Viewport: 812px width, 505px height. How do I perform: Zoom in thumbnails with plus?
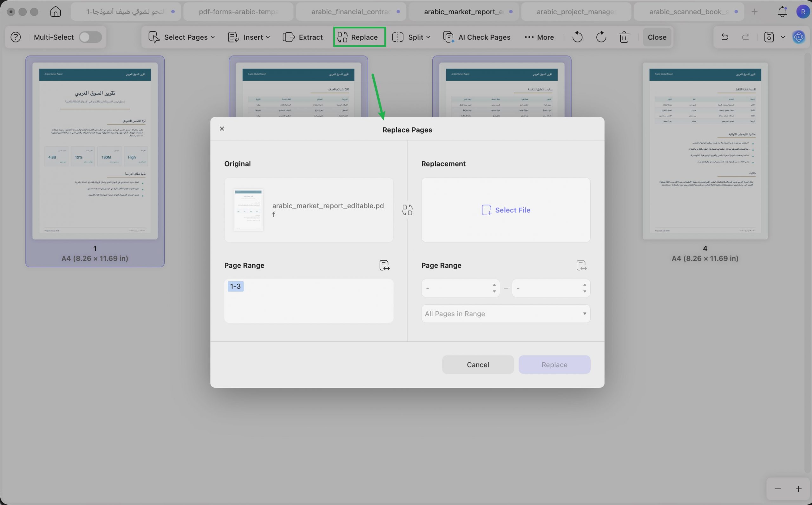[x=798, y=489]
